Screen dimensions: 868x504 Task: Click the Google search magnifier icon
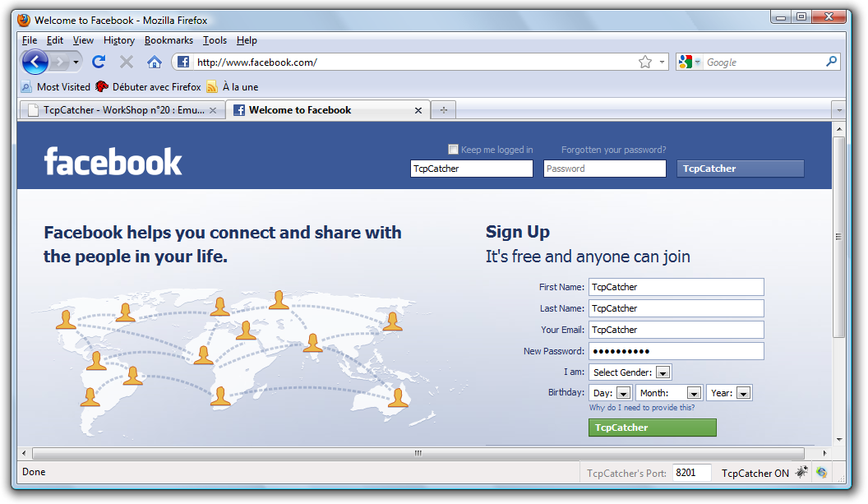(x=831, y=62)
